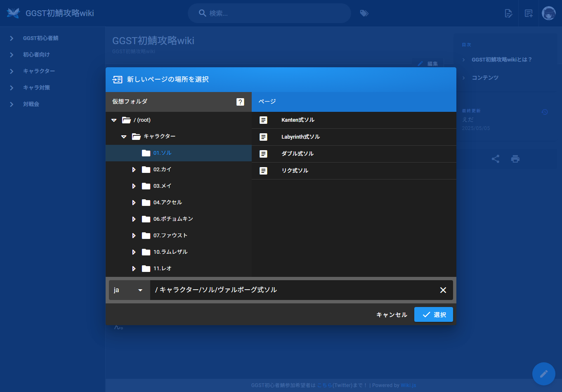Click the page icon beside ダブル式ソル
Image resolution: width=562 pixels, height=392 pixels.
[x=263, y=154]
